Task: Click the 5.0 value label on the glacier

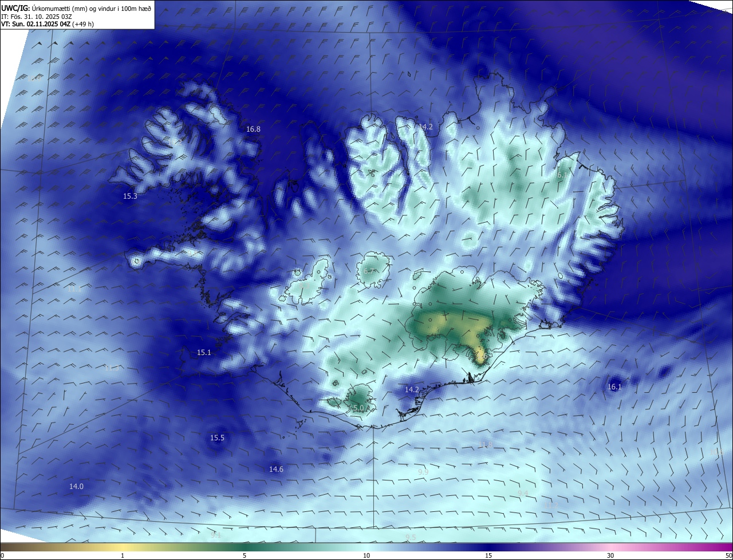Action: pos(358,408)
